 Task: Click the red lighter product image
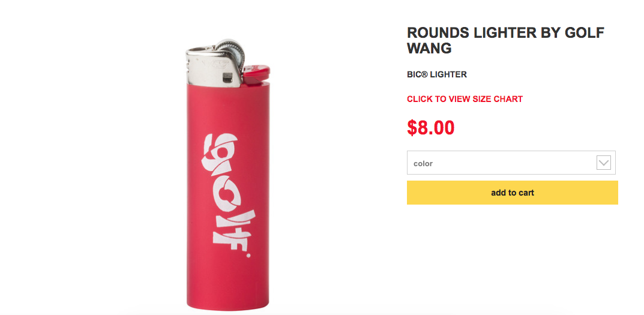point(228,175)
